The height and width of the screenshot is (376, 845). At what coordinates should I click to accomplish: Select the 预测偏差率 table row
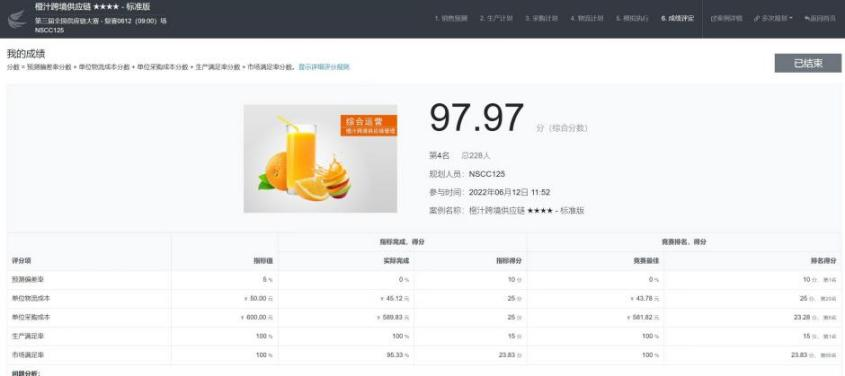coord(424,280)
